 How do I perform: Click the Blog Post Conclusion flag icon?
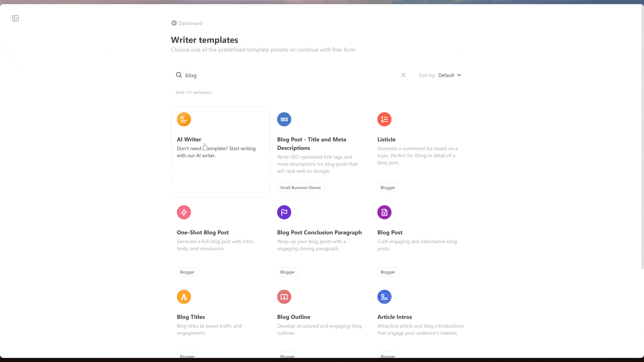pyautogui.click(x=284, y=212)
